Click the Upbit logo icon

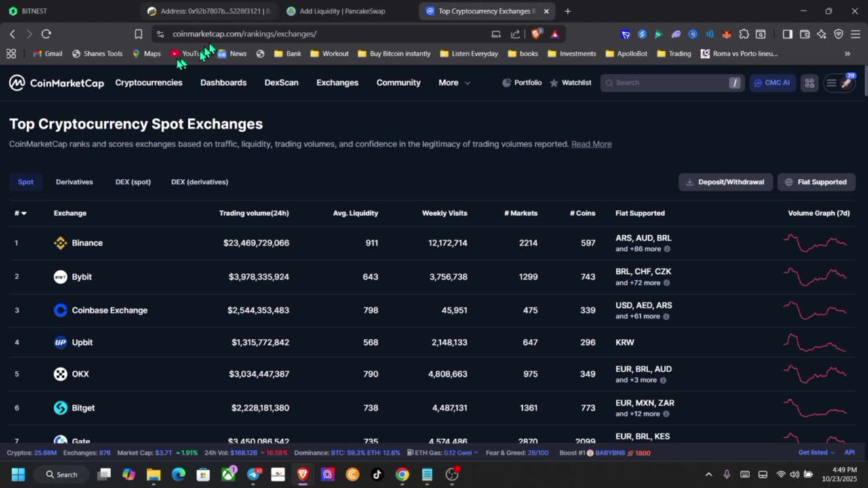pos(60,342)
